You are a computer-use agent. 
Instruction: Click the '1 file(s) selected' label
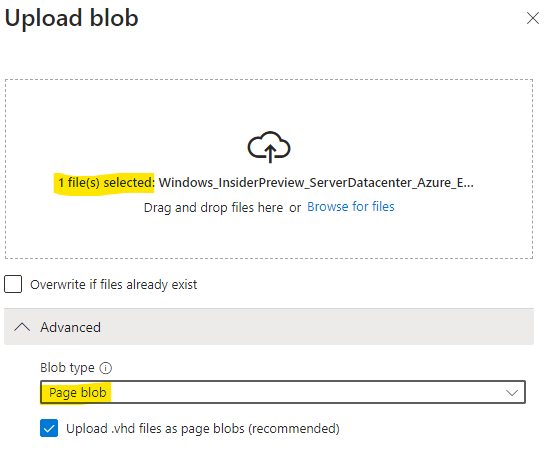[106, 183]
